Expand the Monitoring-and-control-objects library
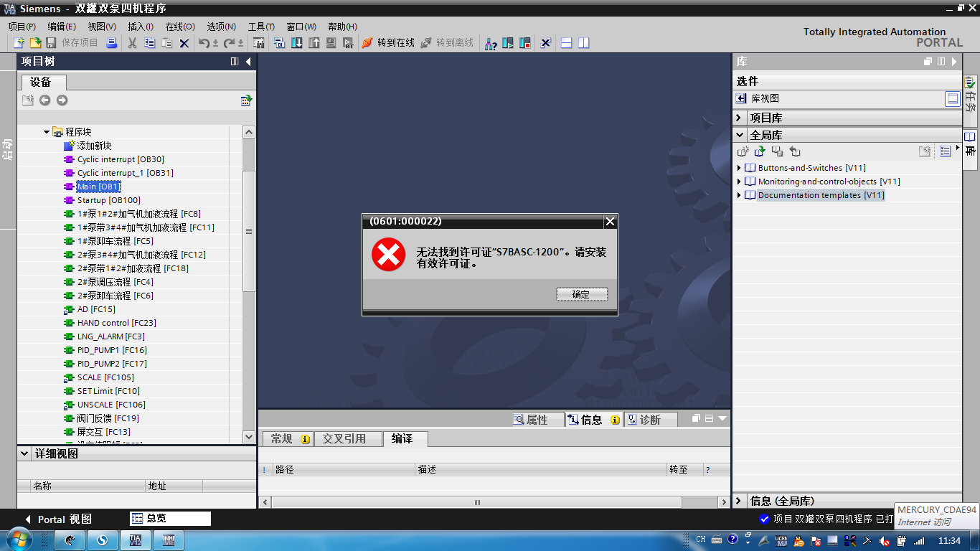 [740, 182]
